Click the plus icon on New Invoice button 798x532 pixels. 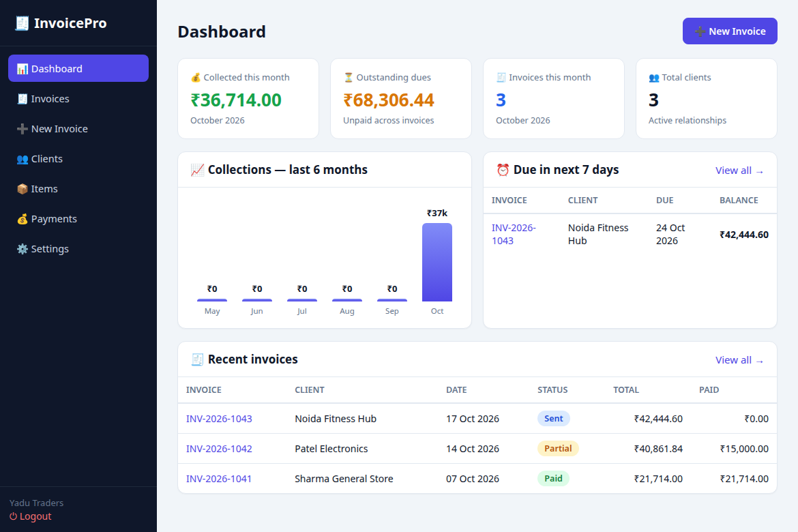tap(700, 31)
